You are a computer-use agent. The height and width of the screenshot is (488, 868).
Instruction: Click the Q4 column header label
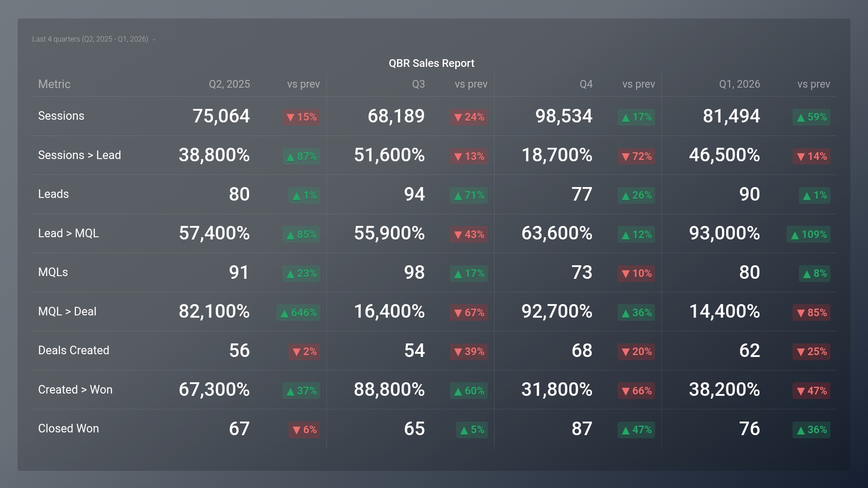(x=585, y=84)
